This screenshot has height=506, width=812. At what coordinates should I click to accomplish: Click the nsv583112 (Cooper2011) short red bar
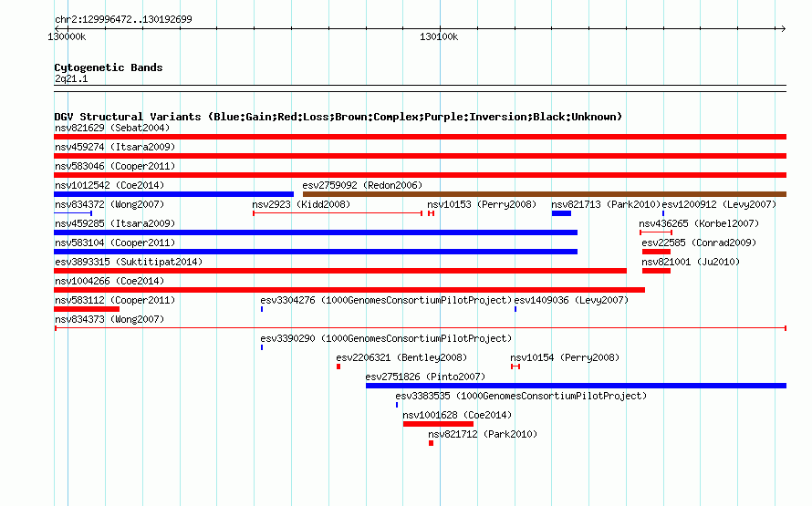coord(87,309)
